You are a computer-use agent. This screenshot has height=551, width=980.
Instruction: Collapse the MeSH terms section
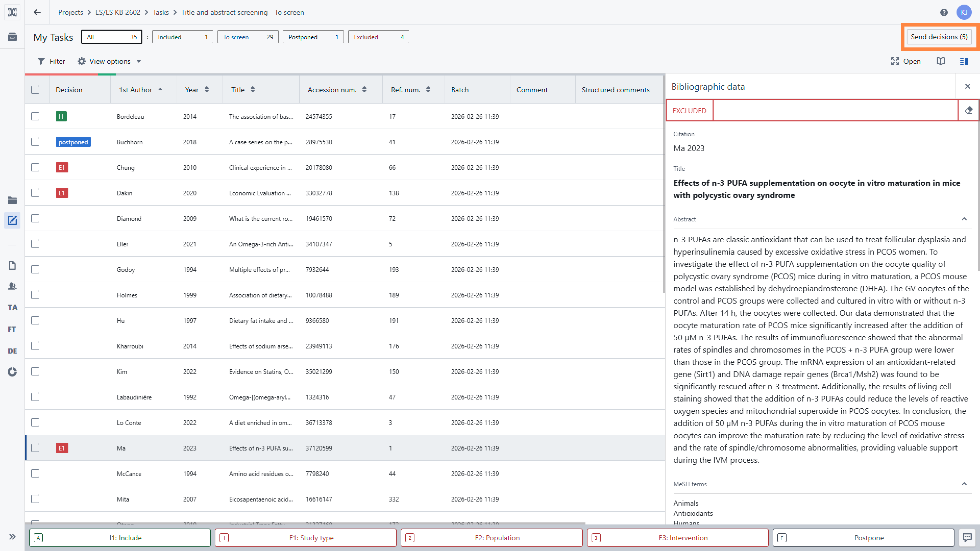pyautogui.click(x=964, y=484)
